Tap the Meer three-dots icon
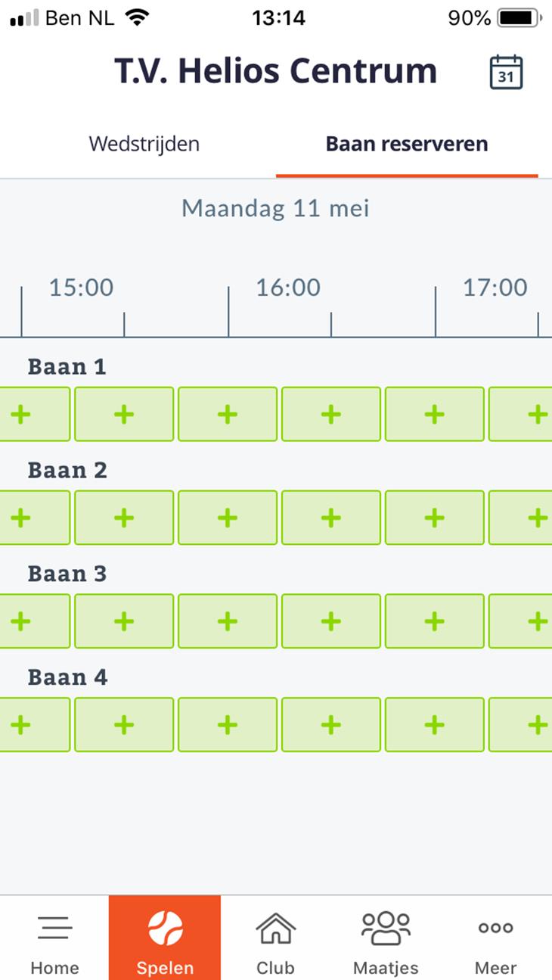552x980 pixels. [496, 928]
